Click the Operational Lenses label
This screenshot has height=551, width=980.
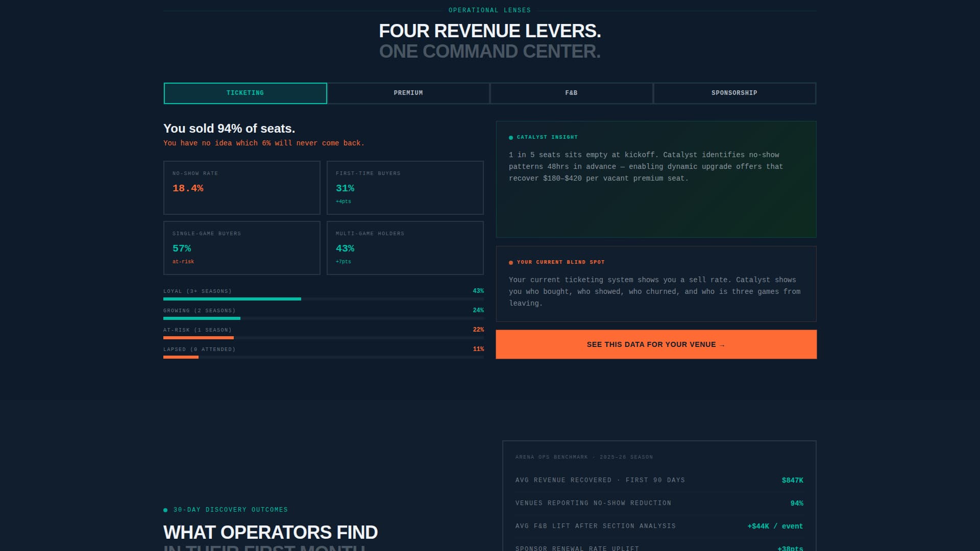pos(489,10)
